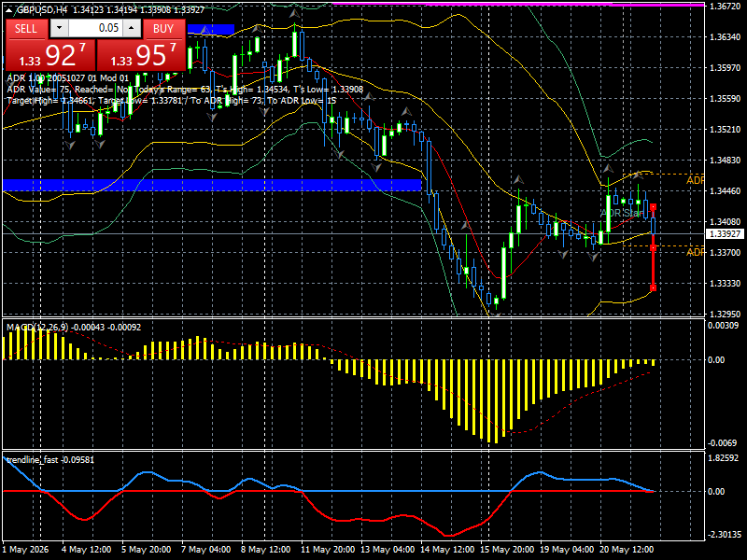
Task: Click time axis label 4 May 12:00
Action: tap(87, 549)
